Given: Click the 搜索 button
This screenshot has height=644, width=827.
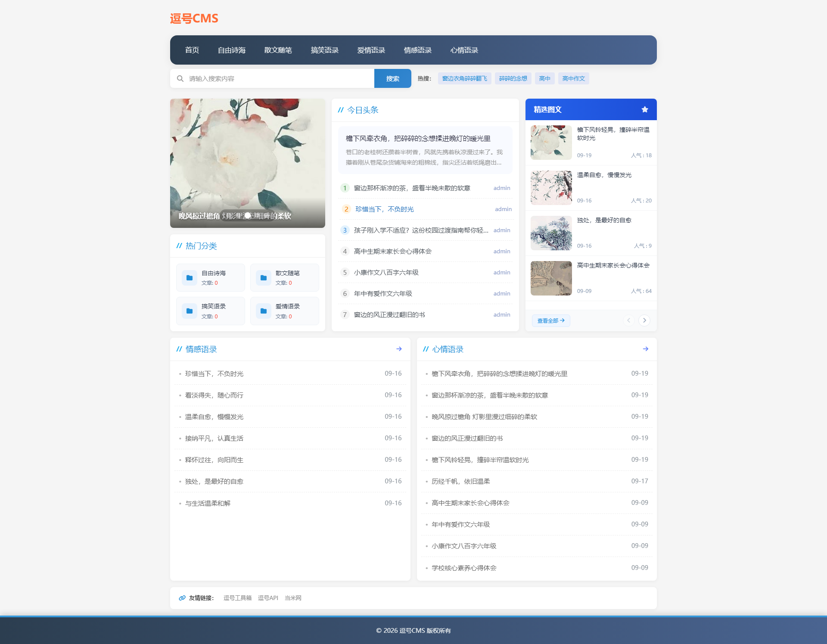Looking at the screenshot, I should point(393,78).
